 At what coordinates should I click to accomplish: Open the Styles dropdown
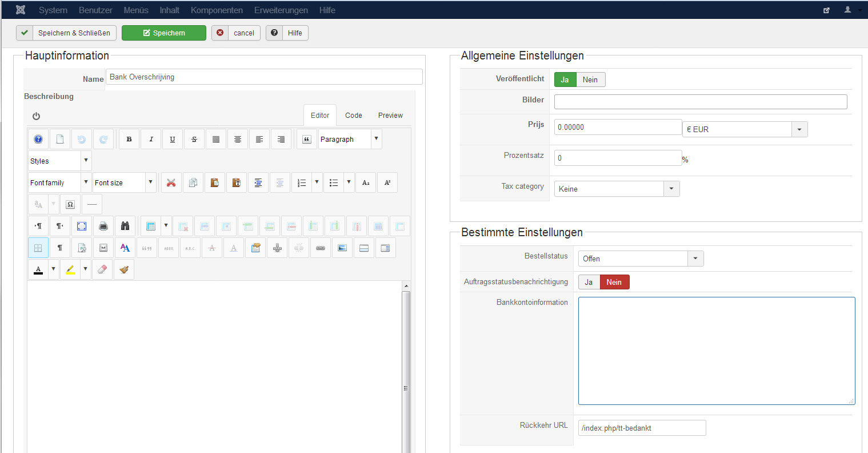click(60, 161)
